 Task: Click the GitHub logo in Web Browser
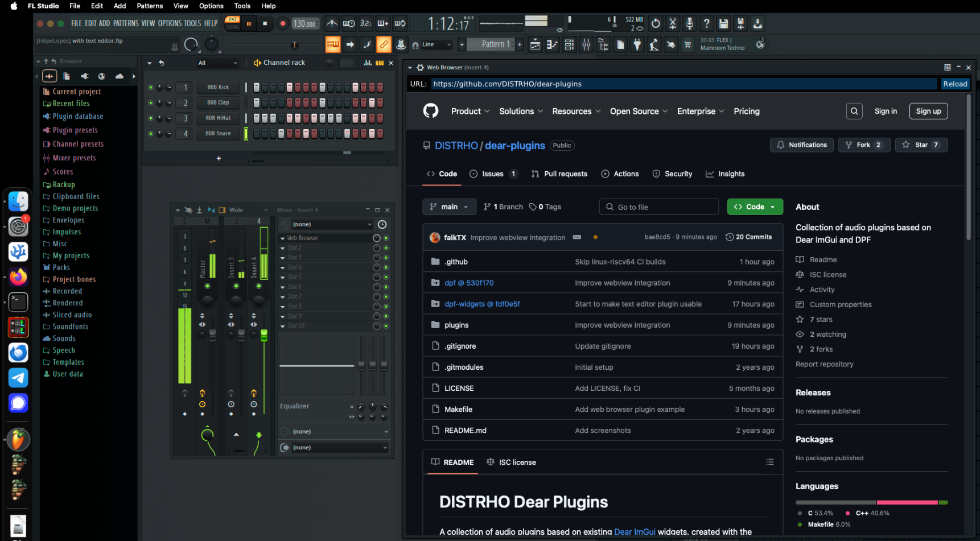(x=431, y=111)
